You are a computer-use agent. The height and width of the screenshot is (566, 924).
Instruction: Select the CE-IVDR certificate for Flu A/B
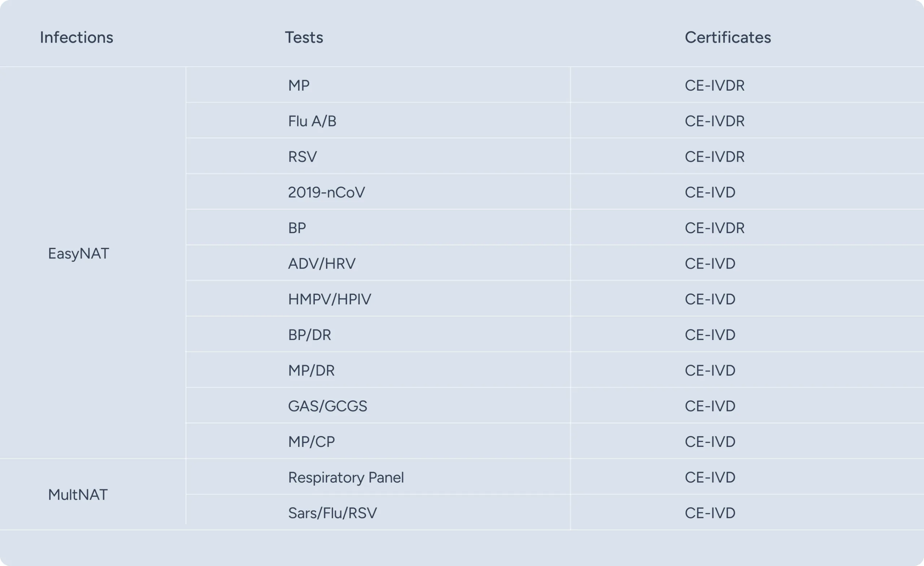point(714,121)
